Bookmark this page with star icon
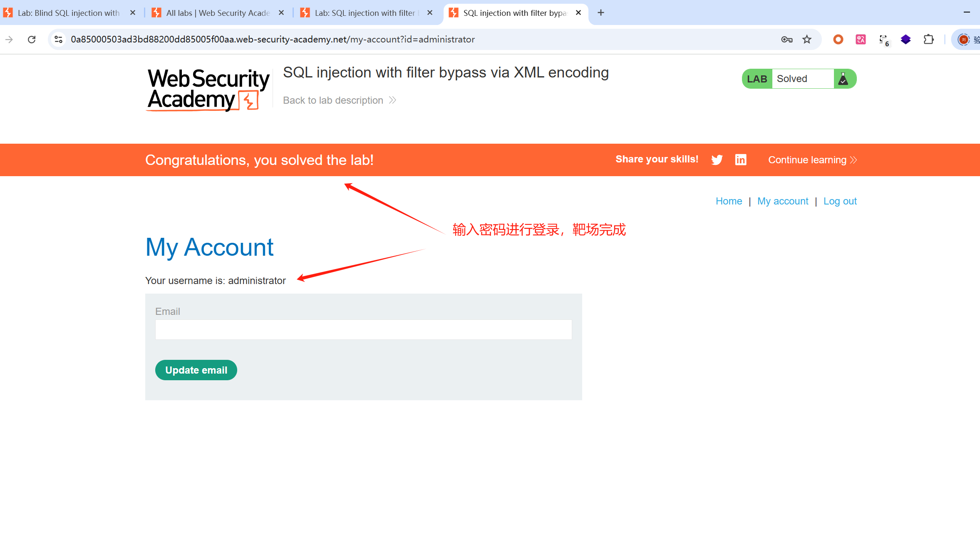This screenshot has height=536, width=980. click(807, 40)
